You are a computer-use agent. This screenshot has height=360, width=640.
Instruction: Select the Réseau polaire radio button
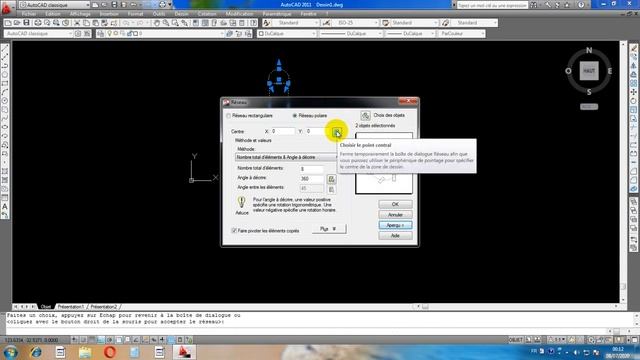(x=295, y=116)
